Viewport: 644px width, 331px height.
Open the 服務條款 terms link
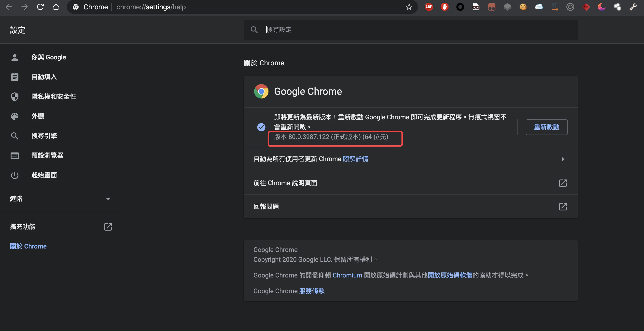coord(312,291)
